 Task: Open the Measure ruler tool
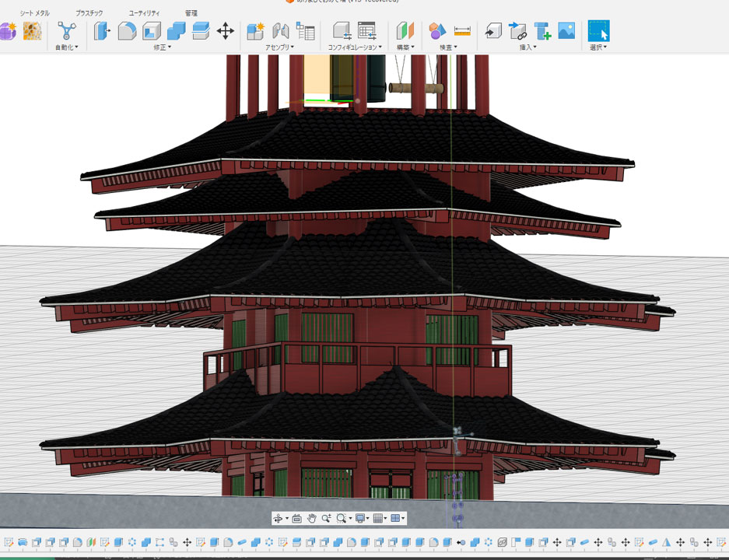pos(463,31)
